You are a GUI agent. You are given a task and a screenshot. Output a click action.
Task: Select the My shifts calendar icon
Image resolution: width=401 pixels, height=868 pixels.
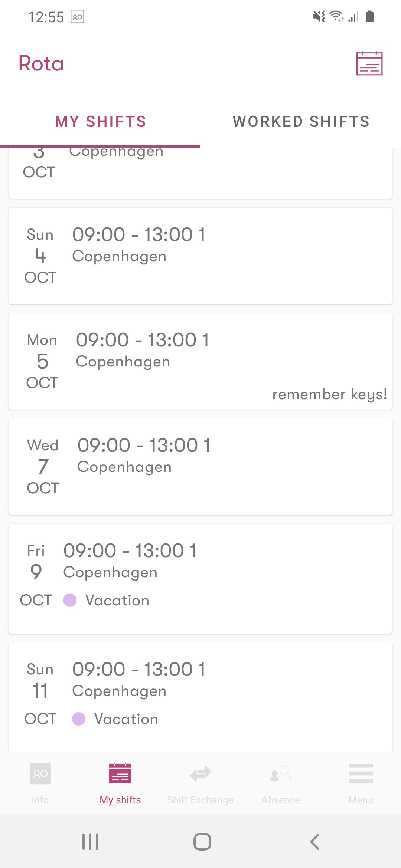tap(120, 773)
